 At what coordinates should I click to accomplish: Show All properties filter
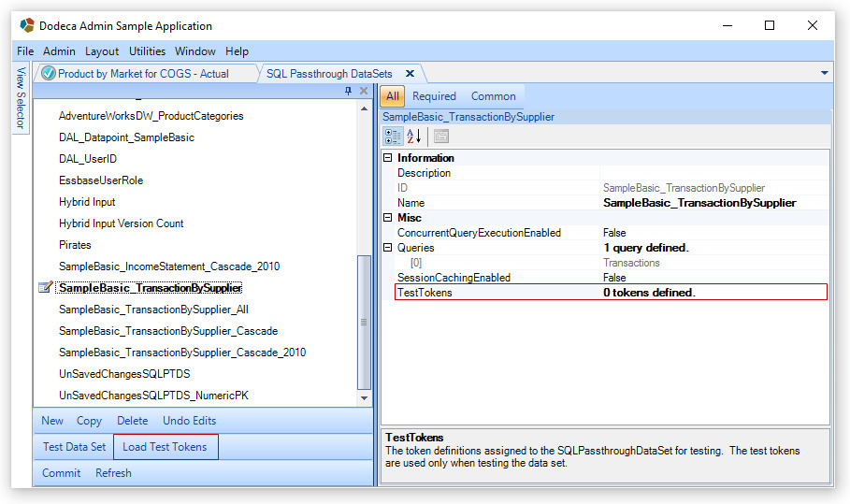393,96
